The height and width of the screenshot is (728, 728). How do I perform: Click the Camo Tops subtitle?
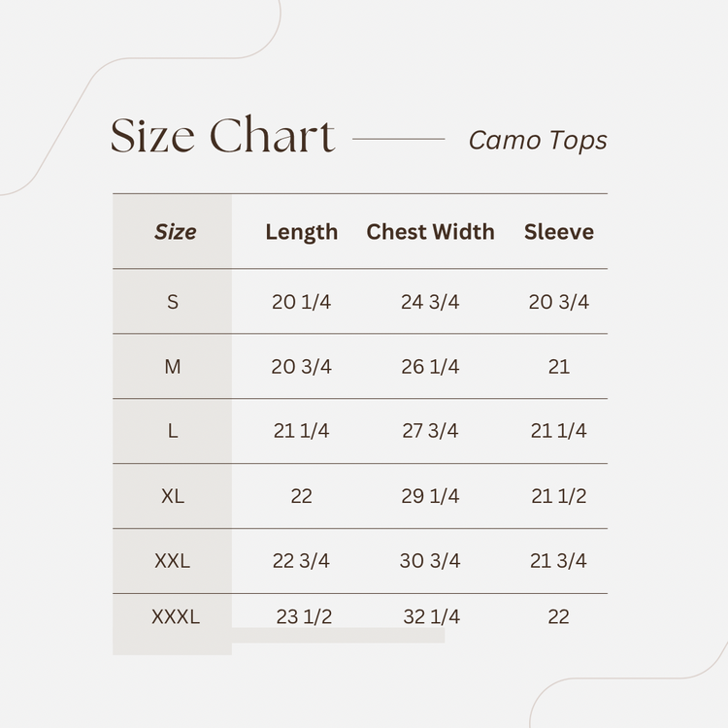(538, 140)
